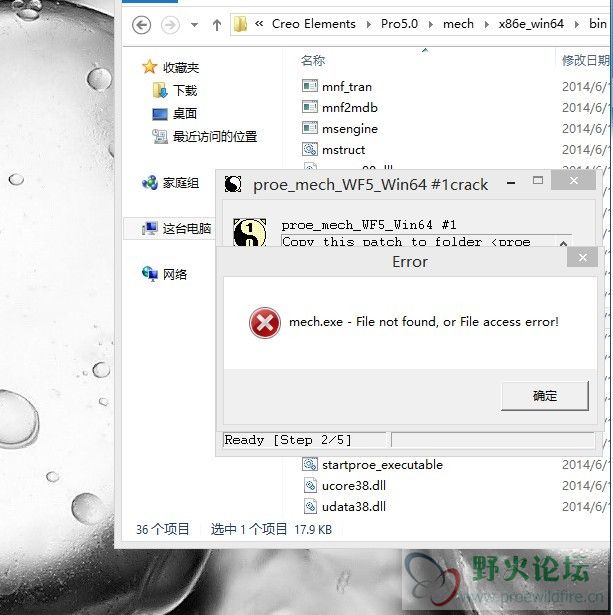Click the Explorer forward navigation arrow
Viewport: 613px width, 615px height.
point(170,25)
